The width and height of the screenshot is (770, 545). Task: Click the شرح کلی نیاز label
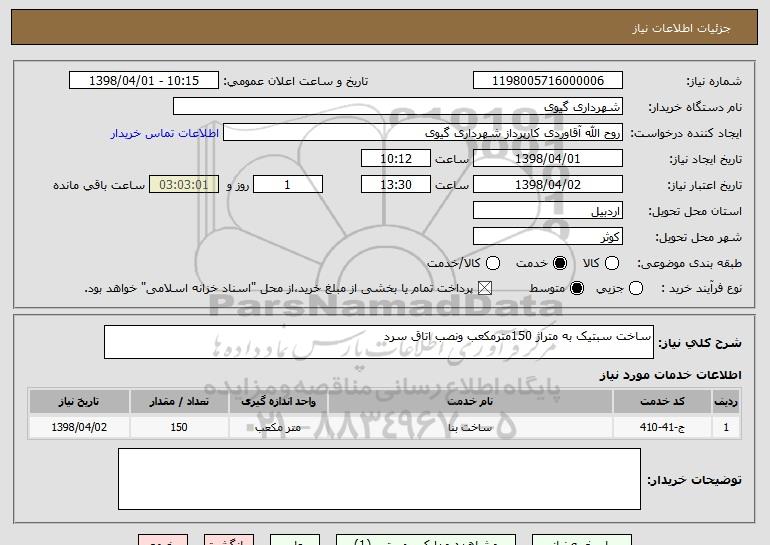(x=700, y=343)
